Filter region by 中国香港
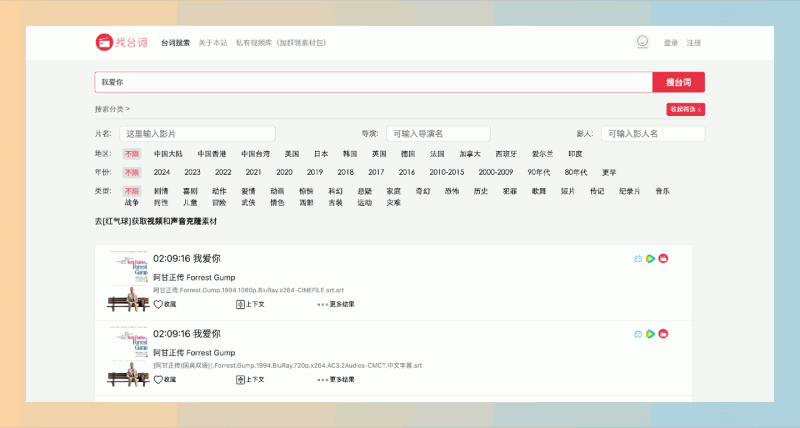This screenshot has height=428, width=800. pos(212,154)
